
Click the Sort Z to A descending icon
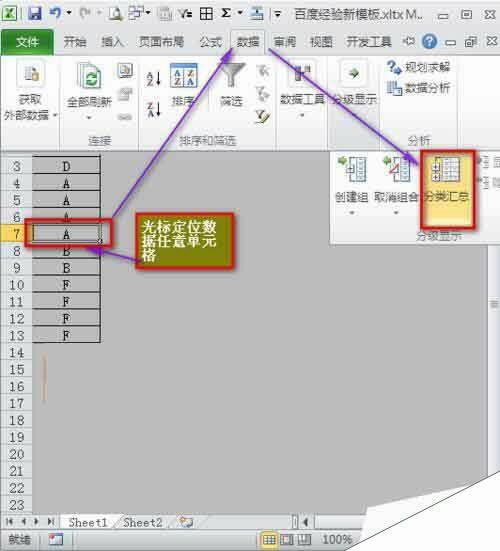click(x=154, y=109)
